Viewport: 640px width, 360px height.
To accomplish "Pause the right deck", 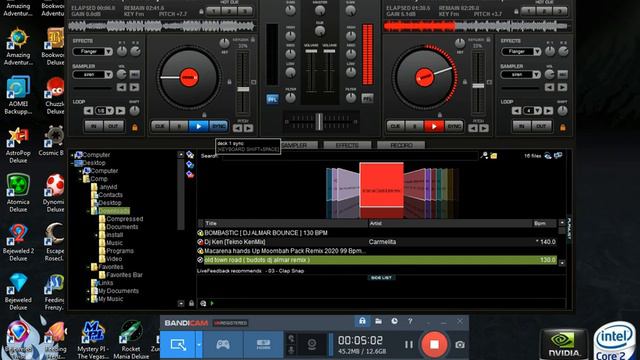I will (415, 127).
